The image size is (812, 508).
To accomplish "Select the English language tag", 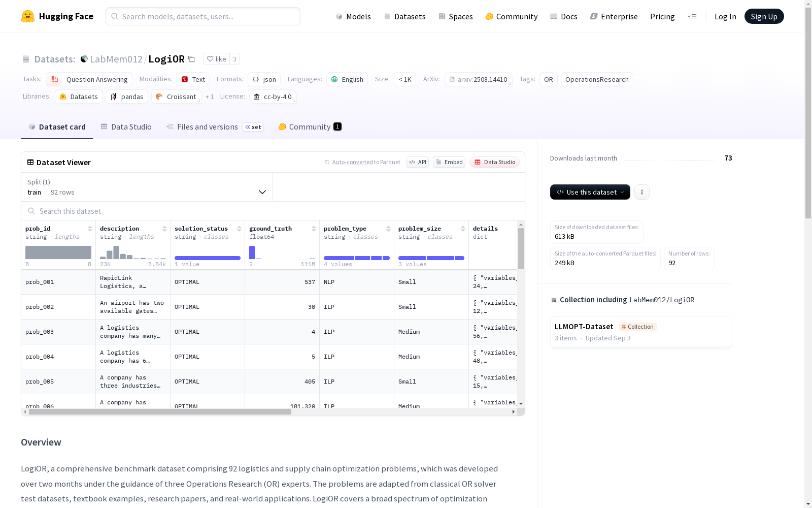I will (x=347, y=79).
